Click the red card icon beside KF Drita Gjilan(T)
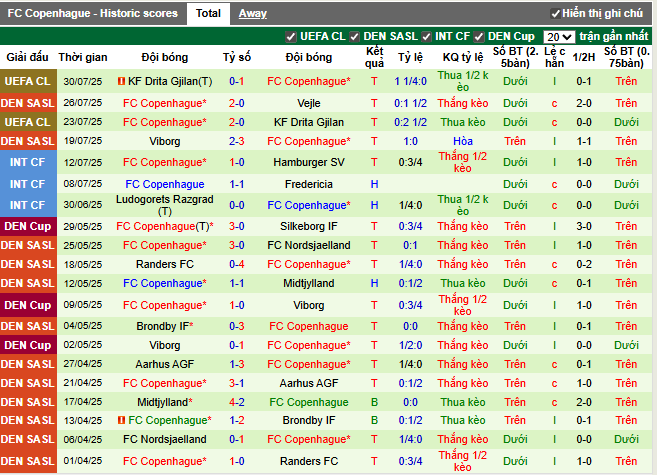This screenshot has width=657, height=475. pyautogui.click(x=122, y=81)
